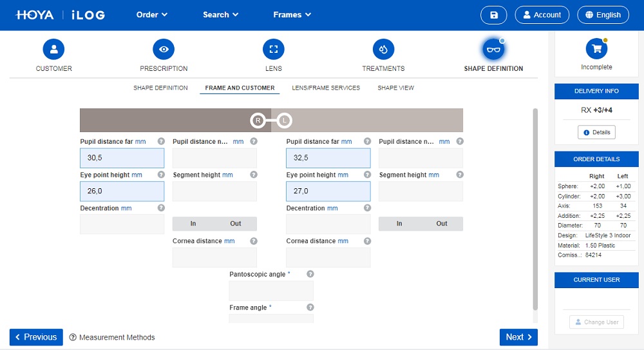Click the Shape Definition glasses icon
The width and height of the screenshot is (644, 350).
[x=493, y=49]
